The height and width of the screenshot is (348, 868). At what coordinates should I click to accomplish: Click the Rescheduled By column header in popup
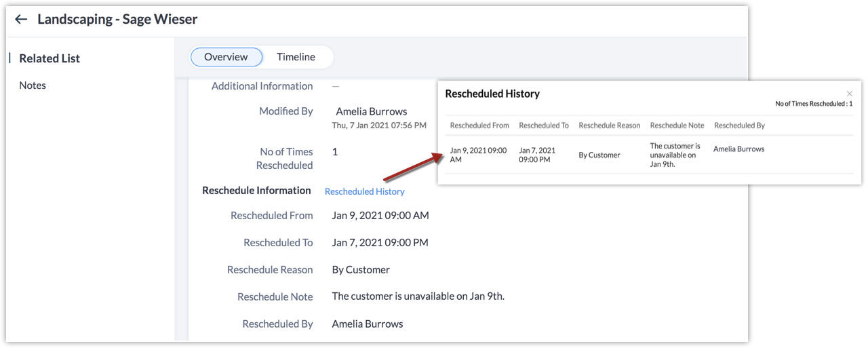pos(739,125)
